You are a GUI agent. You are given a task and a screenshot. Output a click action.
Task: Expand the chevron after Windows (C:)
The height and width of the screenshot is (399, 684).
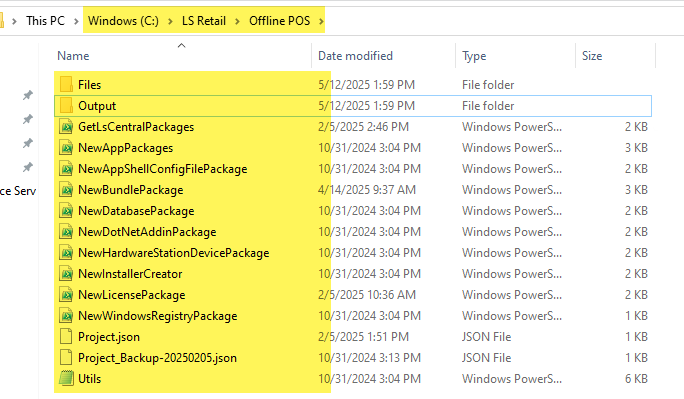pos(171,21)
